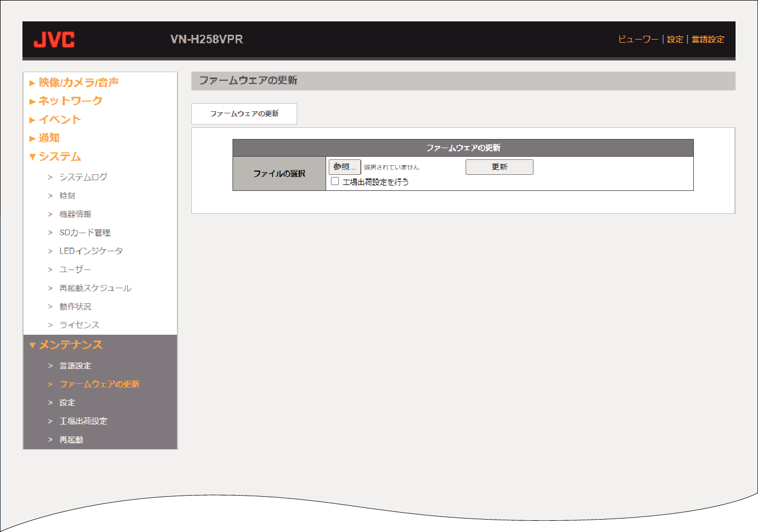Expand the 通知 menu section
This screenshot has width=758, height=532.
click(49, 138)
